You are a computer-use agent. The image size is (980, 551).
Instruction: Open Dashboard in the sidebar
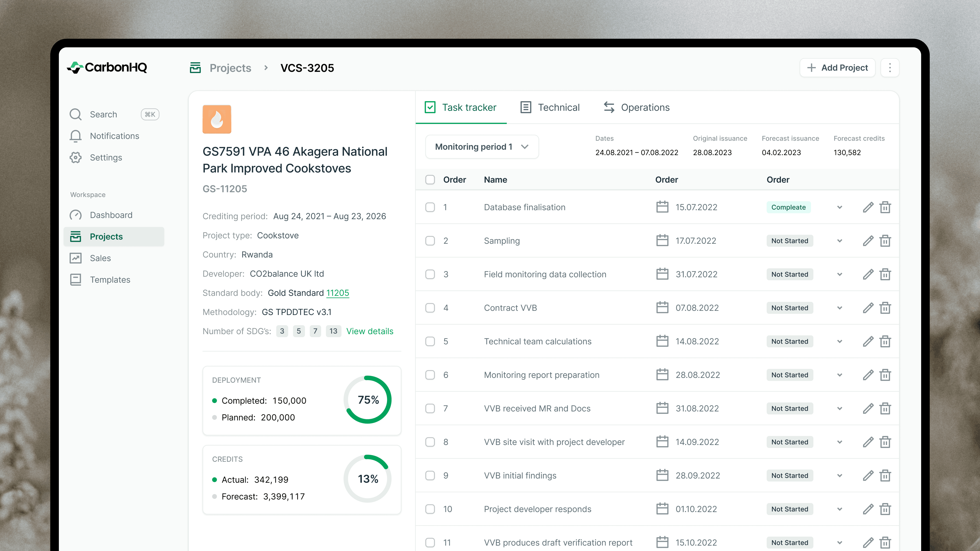tap(114, 215)
